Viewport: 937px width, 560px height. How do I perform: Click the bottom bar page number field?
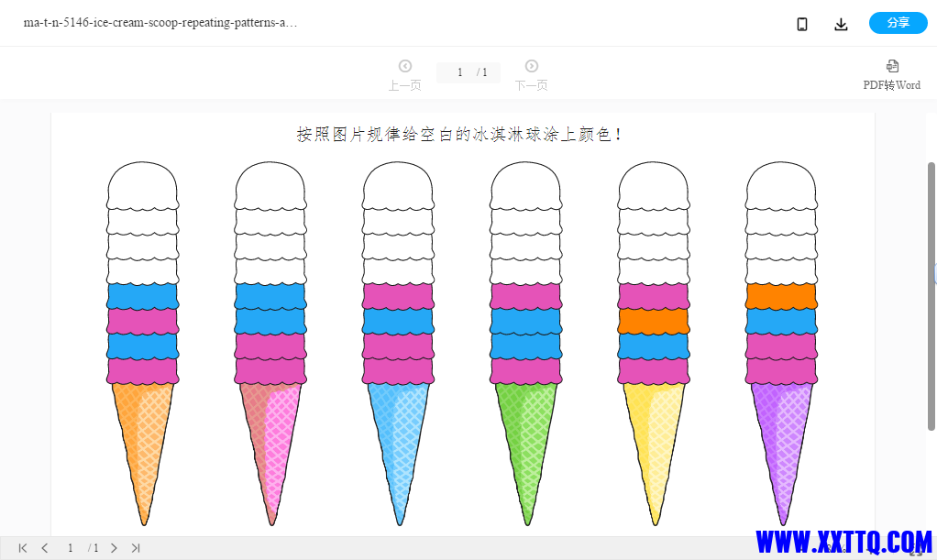(x=71, y=548)
